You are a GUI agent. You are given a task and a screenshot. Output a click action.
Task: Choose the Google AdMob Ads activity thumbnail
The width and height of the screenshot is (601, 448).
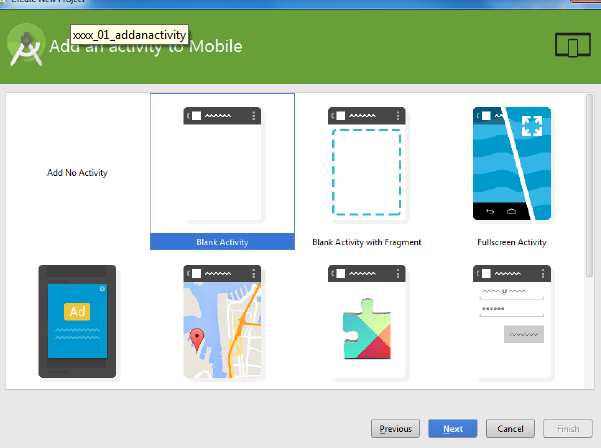tap(77, 321)
